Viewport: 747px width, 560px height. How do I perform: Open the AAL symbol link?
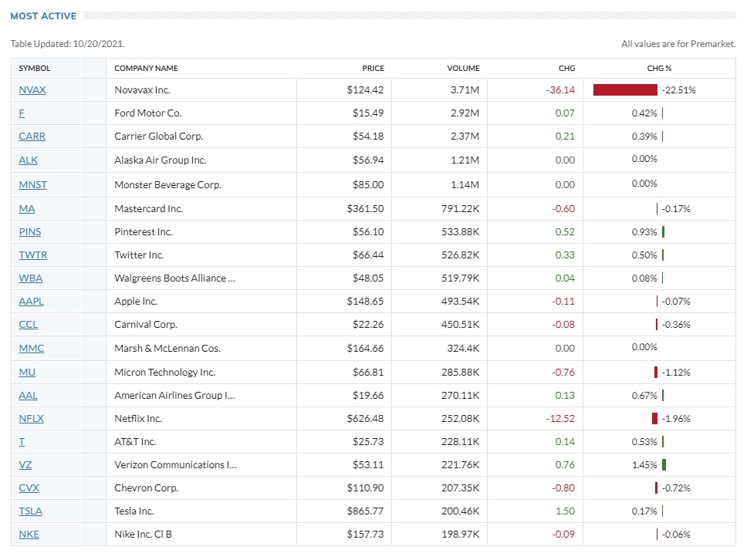(x=28, y=395)
